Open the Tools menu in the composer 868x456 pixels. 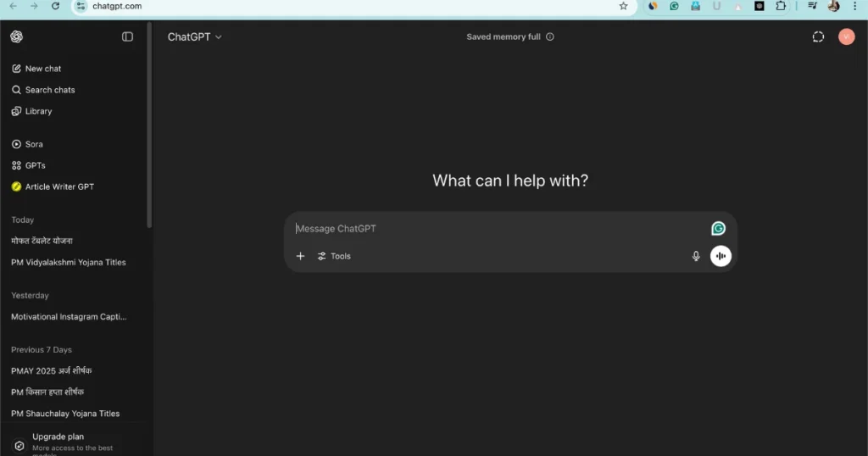pos(334,256)
